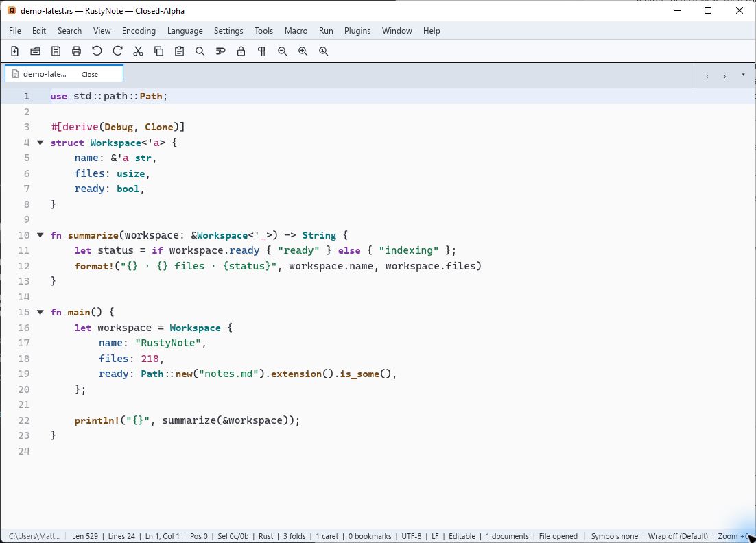This screenshot has width=756, height=543.
Task: Cut selection with the scissors icon
Action: click(x=139, y=51)
